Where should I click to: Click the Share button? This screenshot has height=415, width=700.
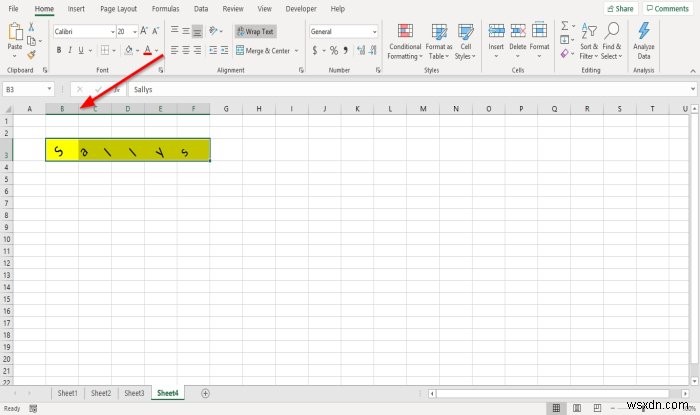tap(621, 8)
